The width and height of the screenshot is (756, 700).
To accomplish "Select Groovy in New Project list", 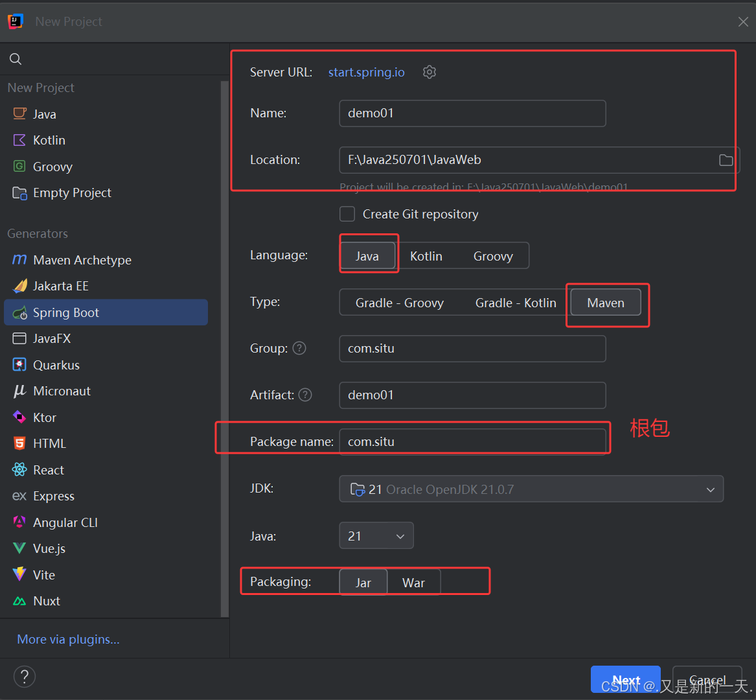I will point(106,167).
